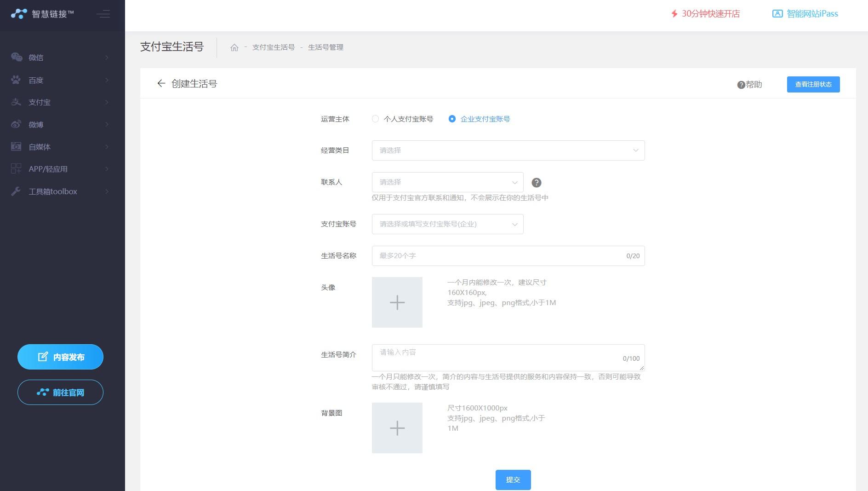Select the APP/轻应用 sidebar icon
The width and height of the screenshot is (868, 491).
[x=17, y=169]
